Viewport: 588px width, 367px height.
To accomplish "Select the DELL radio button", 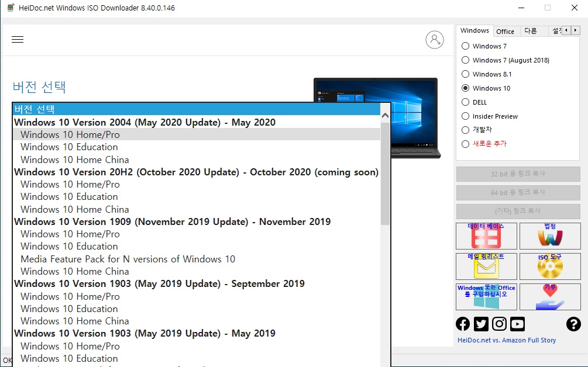I will point(465,102).
